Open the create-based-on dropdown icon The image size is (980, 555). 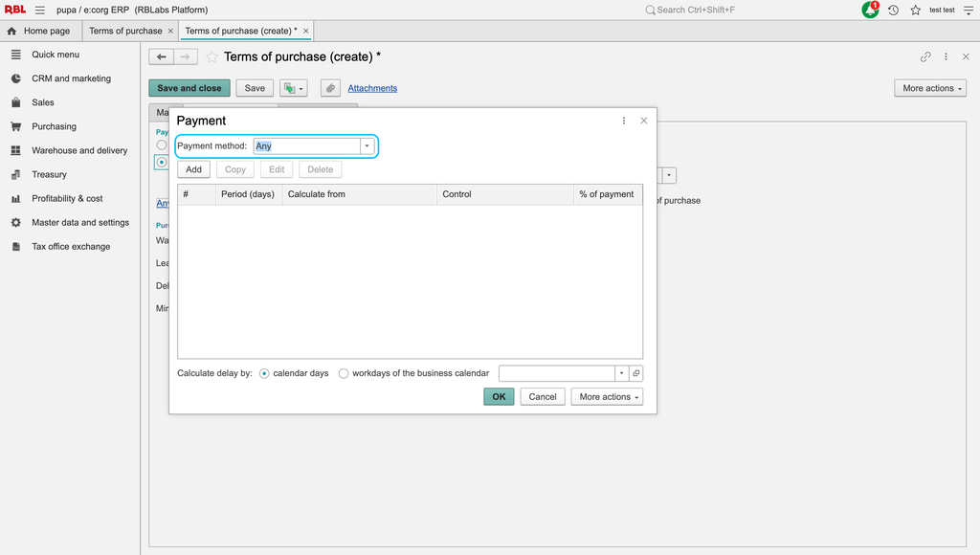(x=293, y=88)
